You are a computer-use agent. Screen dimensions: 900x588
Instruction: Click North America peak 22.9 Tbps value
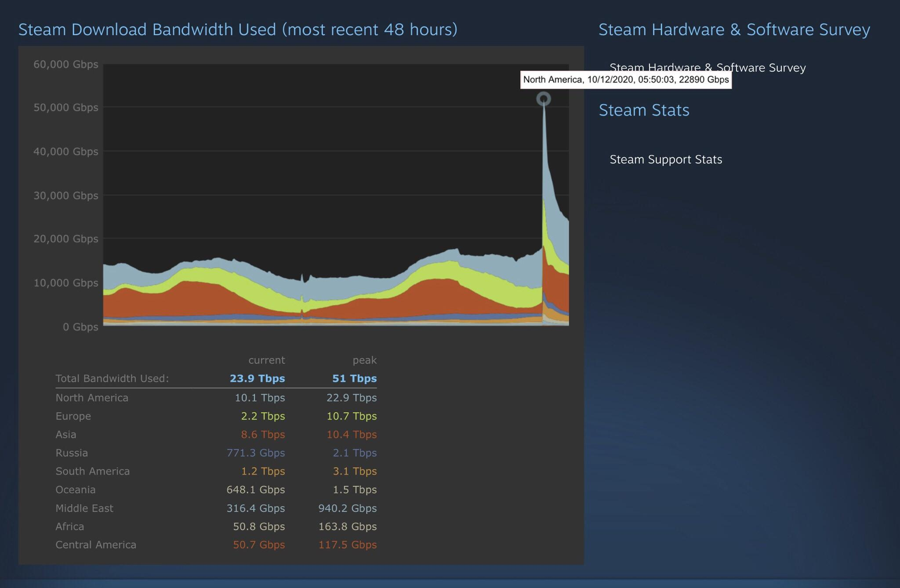(x=351, y=398)
